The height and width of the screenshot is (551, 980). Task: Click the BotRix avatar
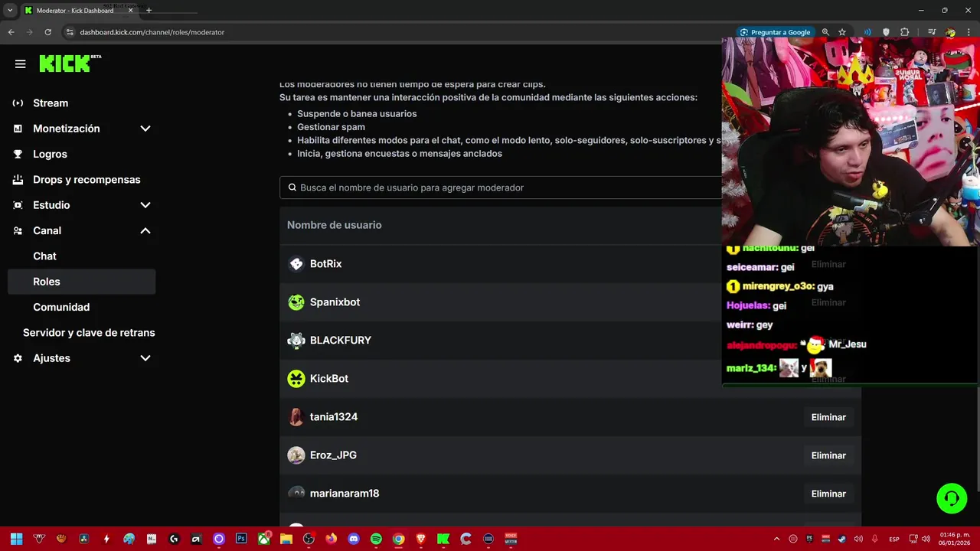296,264
